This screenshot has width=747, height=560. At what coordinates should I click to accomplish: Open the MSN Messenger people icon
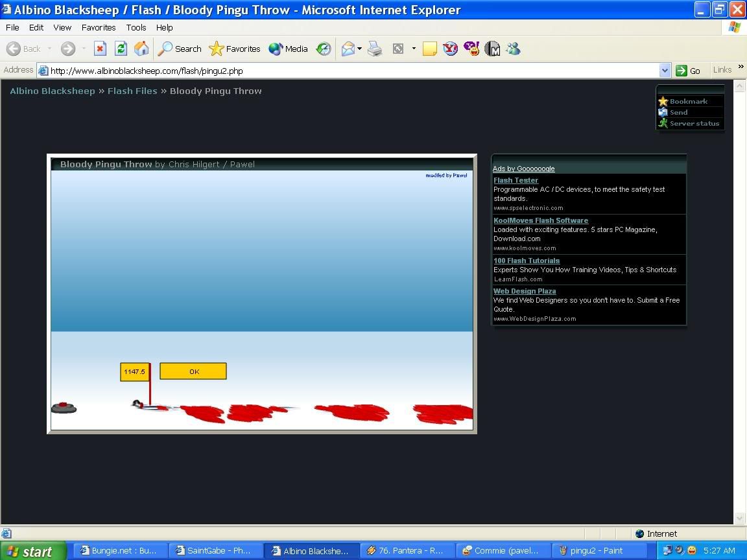[513, 49]
